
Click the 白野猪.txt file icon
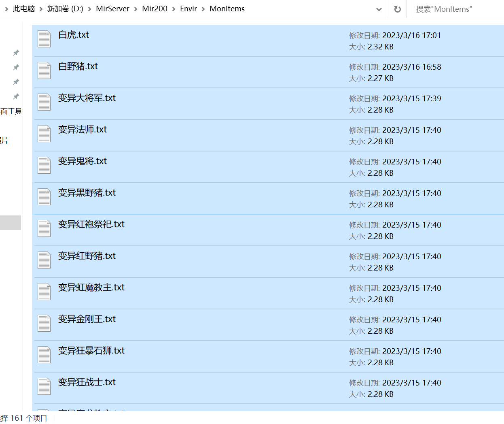tap(44, 70)
